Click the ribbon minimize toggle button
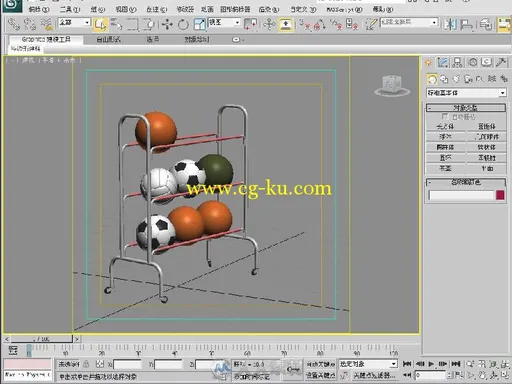Screen dimensions: 512x384 236,40
